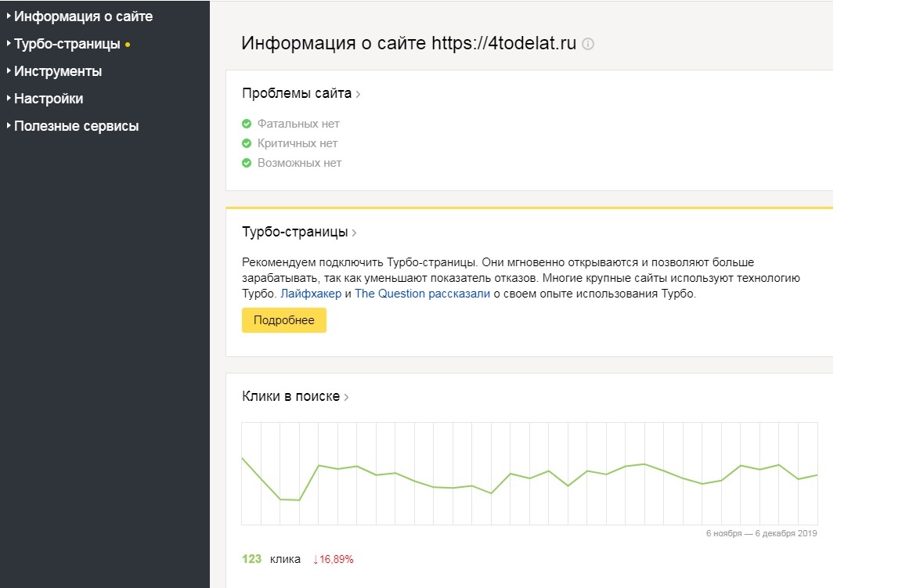The width and height of the screenshot is (902, 588).
Task: Click the info icon beside the site URL
Action: tap(589, 45)
